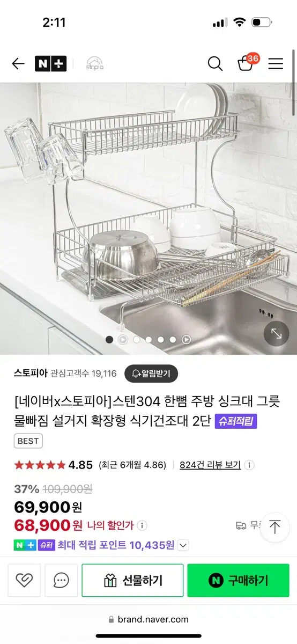
Task: Expand 최대 적립 포인트 details chevron
Action: click(x=183, y=545)
